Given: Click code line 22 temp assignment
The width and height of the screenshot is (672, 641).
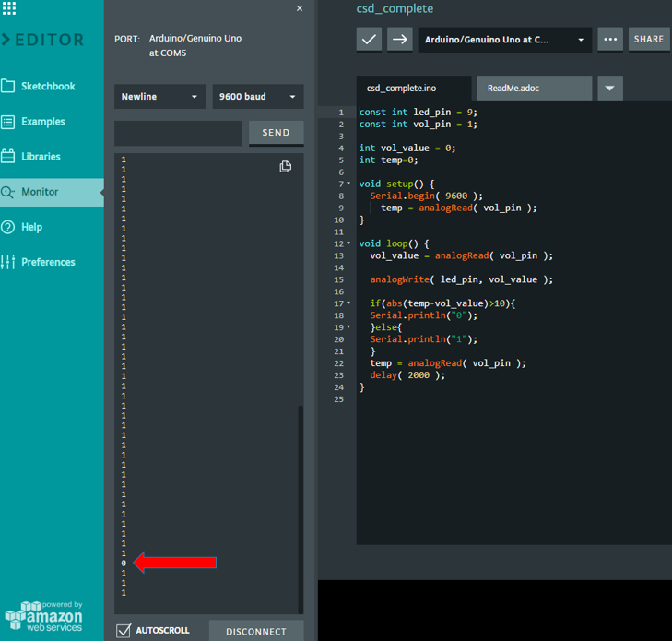Looking at the screenshot, I should click(x=448, y=363).
